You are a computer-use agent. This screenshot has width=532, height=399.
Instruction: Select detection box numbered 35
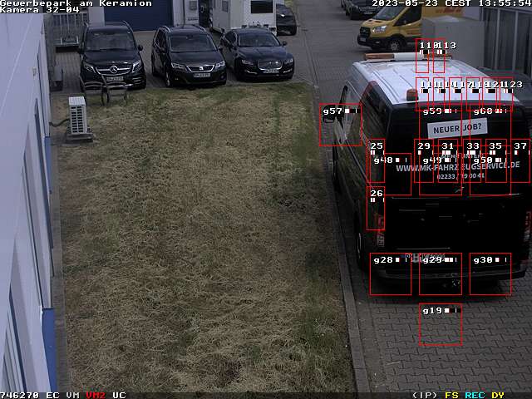(x=496, y=160)
